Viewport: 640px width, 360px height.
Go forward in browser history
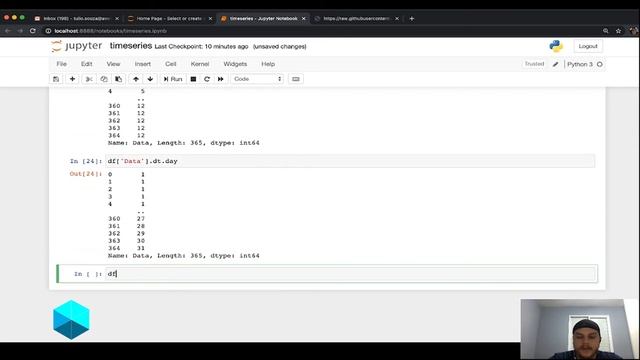(x=20, y=31)
